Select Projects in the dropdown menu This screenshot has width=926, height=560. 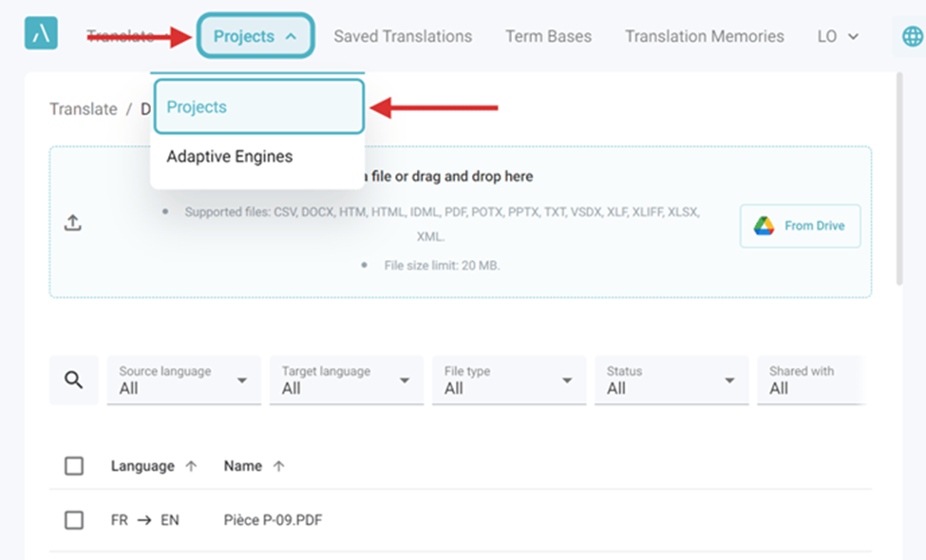click(x=258, y=107)
